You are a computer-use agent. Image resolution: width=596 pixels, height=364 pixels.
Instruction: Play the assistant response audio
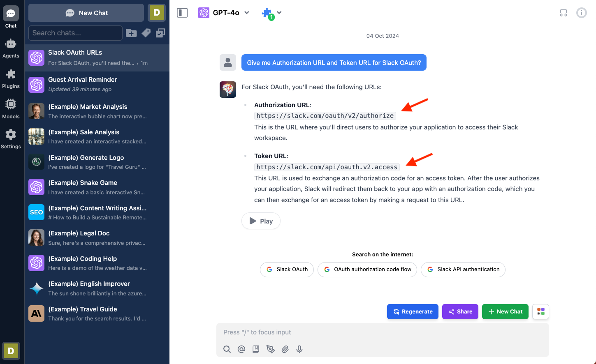coord(261,221)
